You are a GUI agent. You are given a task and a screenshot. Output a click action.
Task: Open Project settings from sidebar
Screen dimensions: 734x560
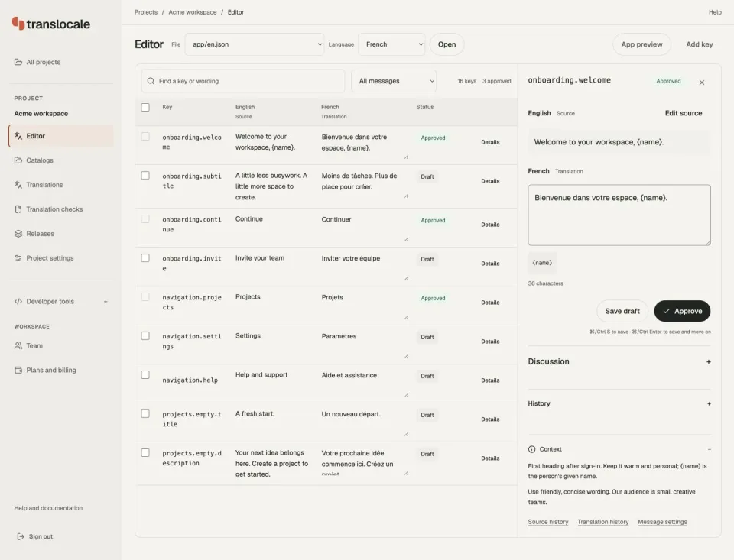[61, 257]
